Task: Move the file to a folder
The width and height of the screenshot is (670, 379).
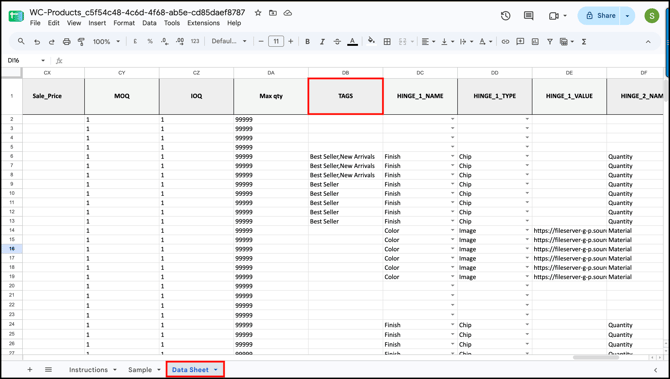Action: 273,13
